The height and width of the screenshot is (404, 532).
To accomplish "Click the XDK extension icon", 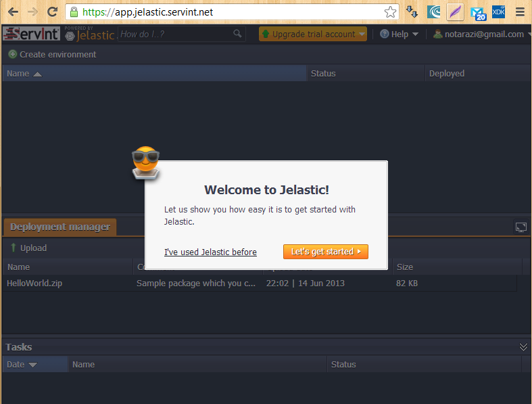I will coord(498,12).
